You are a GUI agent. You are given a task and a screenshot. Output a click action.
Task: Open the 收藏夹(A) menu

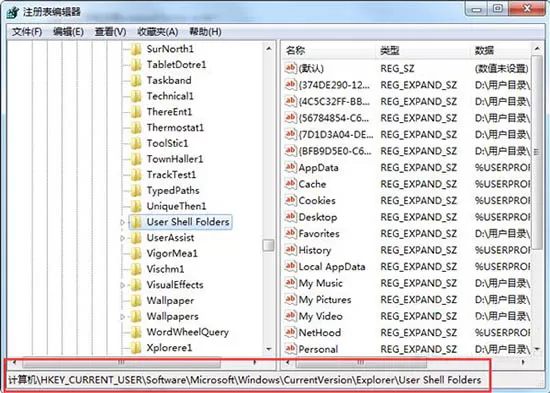[x=157, y=32]
